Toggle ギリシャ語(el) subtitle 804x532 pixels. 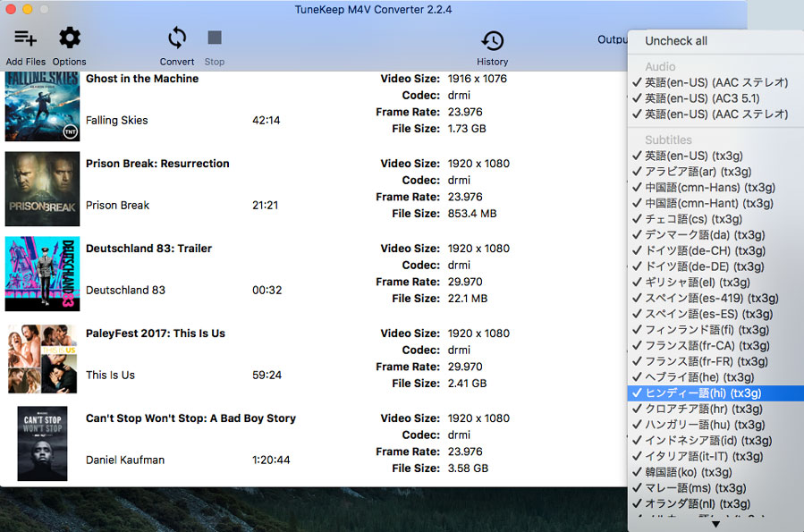pos(715,283)
